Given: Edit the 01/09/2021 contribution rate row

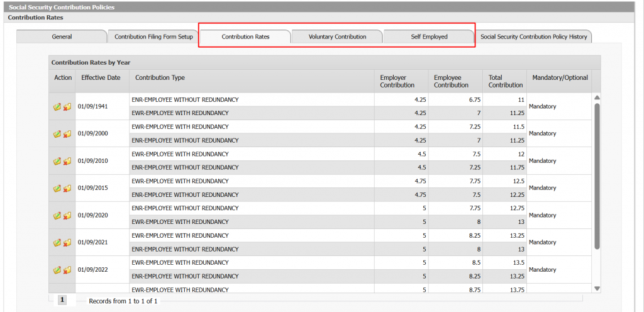Looking at the screenshot, I should (x=57, y=243).
